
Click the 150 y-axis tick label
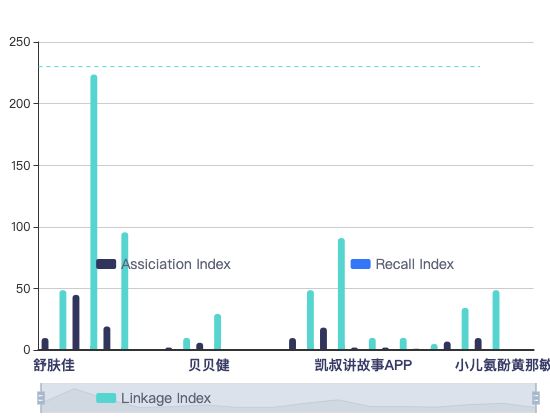[x=20, y=166]
